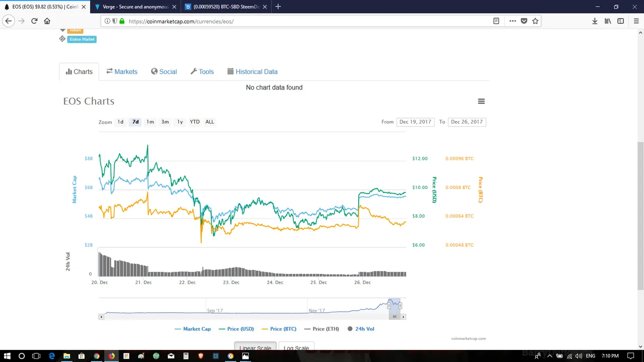Switch chart to Linear Scale
Image resolution: width=644 pixels, height=362 pixels.
tap(255, 346)
